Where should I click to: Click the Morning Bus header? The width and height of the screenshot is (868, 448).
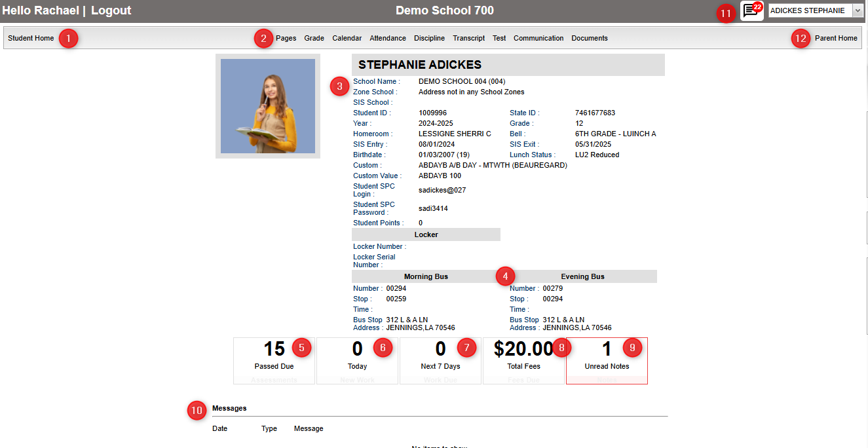click(x=426, y=276)
